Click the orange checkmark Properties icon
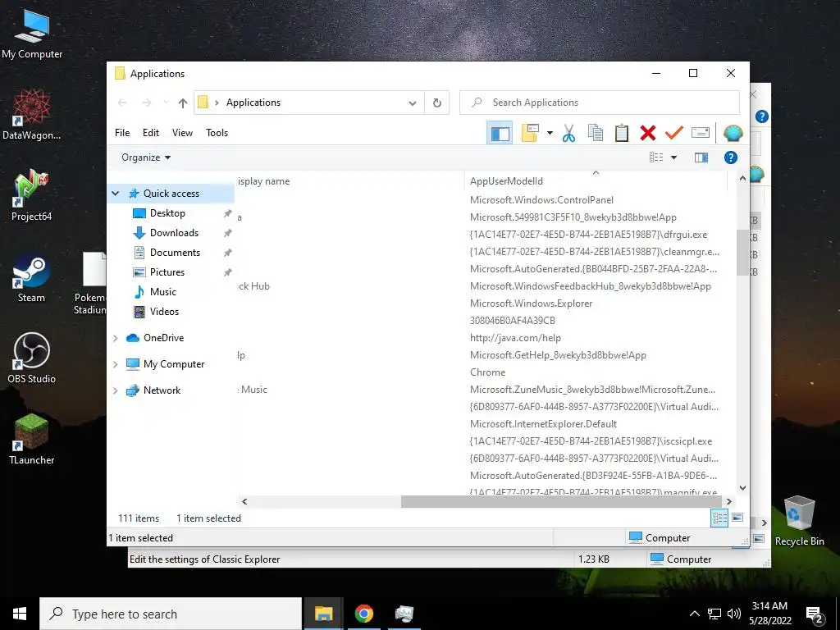 [674, 133]
